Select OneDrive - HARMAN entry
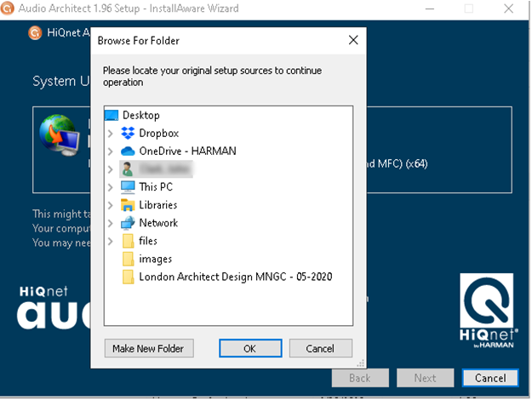Viewport: 532px width, 400px height. point(187,151)
